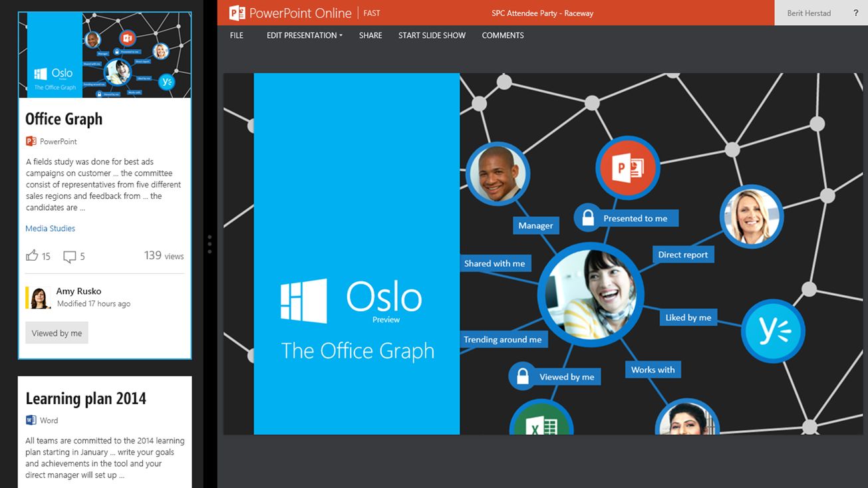Click the PowerPoint node icon in graph

(x=627, y=168)
